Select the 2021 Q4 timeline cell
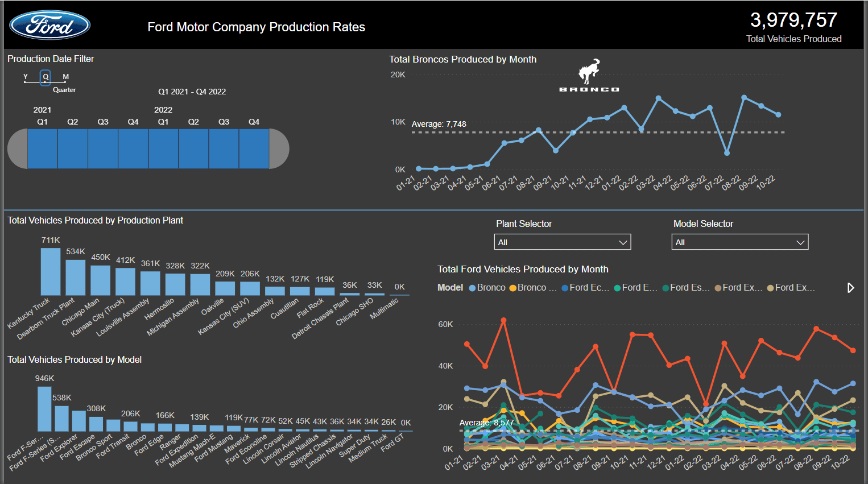868x484 pixels. coord(133,148)
